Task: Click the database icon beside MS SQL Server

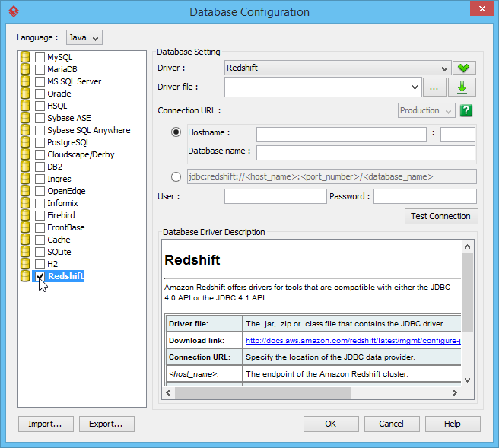Action: 25,81
